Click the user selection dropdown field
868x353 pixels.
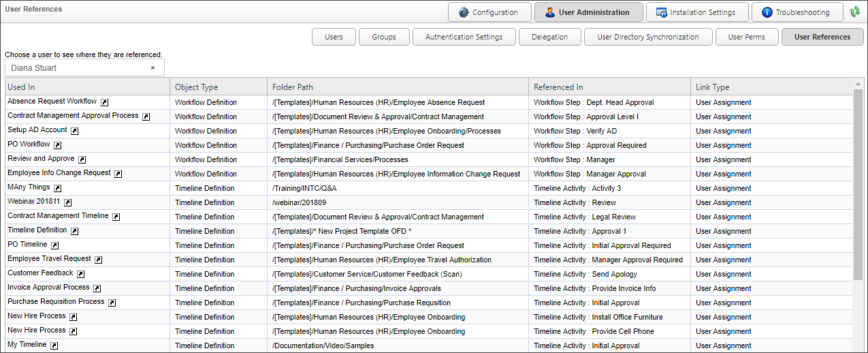(78, 68)
